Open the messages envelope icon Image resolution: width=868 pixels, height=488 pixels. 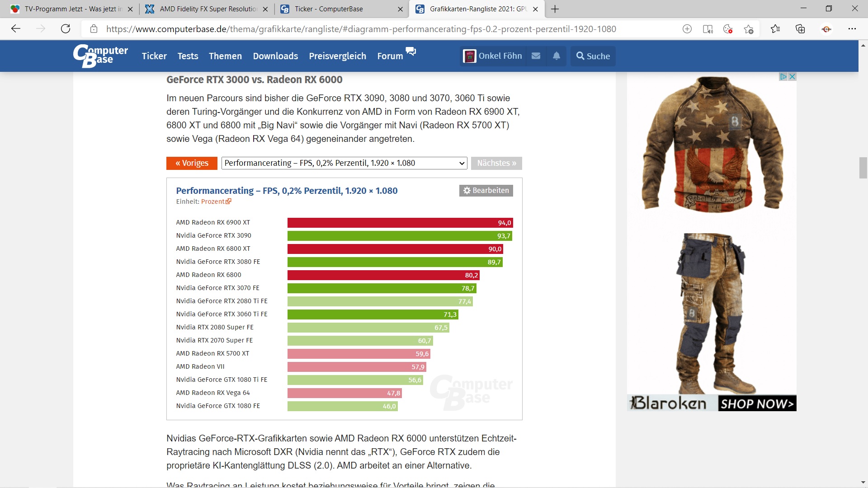pyautogui.click(x=536, y=56)
